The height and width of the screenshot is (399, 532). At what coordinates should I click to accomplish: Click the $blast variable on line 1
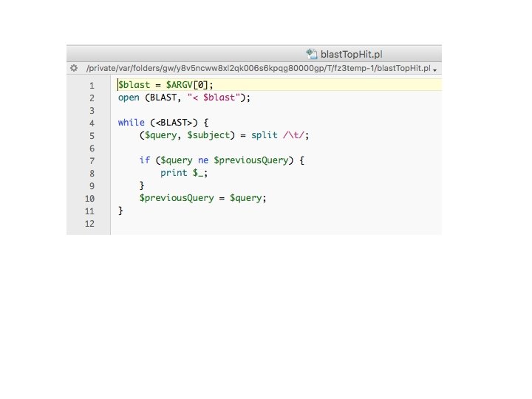tap(134, 85)
